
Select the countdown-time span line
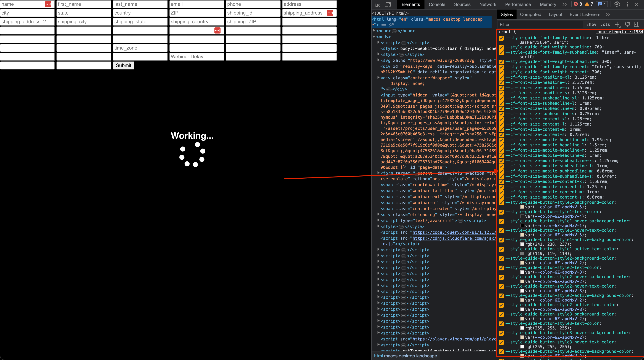click(438, 185)
